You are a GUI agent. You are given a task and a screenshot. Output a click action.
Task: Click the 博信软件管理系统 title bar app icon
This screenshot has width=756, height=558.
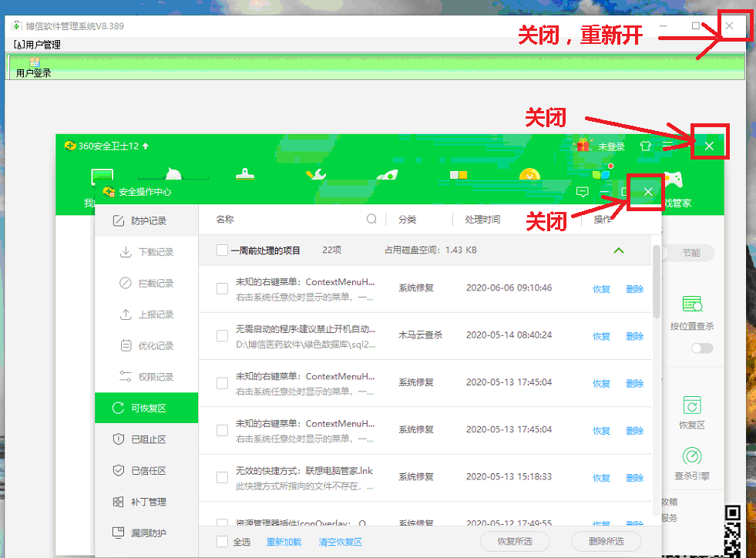(x=17, y=25)
